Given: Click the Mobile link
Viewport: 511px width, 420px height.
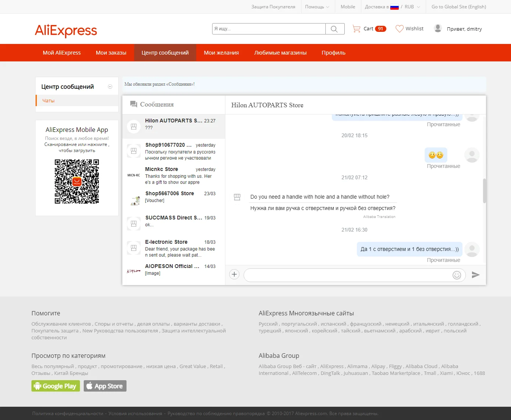Looking at the screenshot, I should (x=348, y=7).
